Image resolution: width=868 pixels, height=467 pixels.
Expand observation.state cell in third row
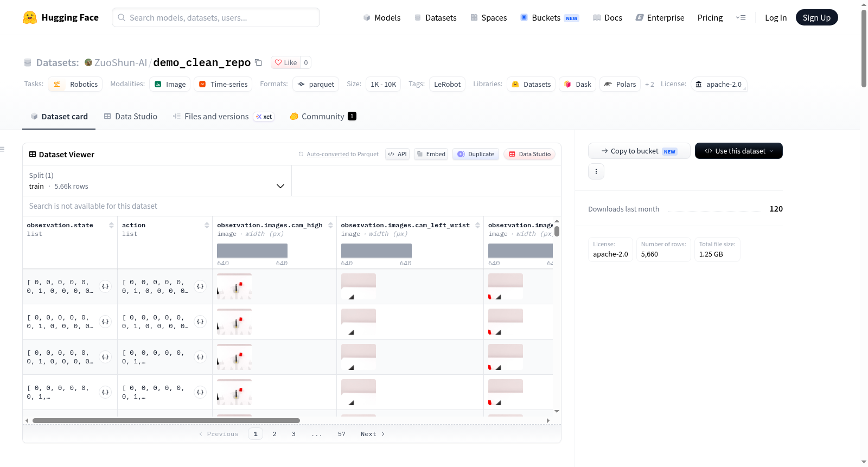105,357
